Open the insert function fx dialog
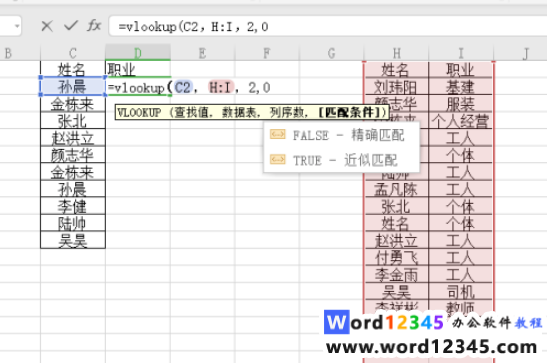This screenshot has height=363, width=547. (94, 25)
